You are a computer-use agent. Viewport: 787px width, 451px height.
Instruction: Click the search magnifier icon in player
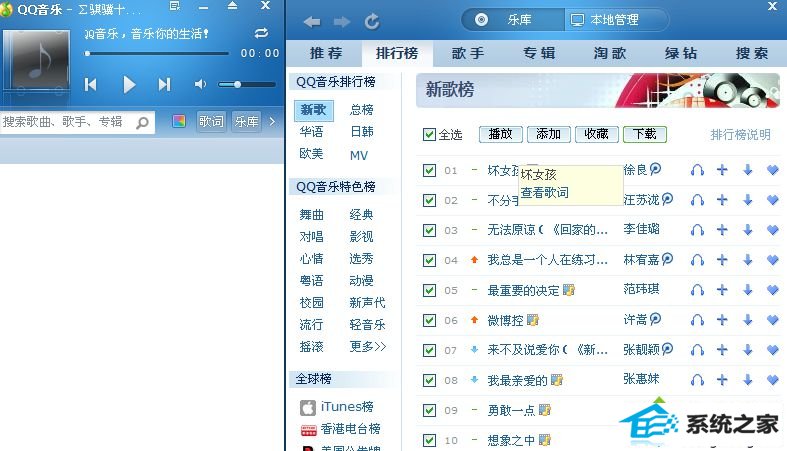pyautogui.click(x=143, y=122)
